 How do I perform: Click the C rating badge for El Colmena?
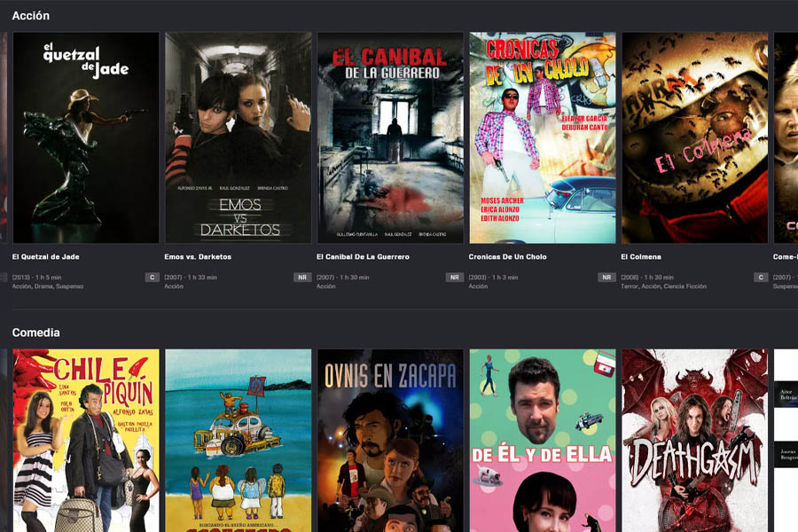[761, 278]
